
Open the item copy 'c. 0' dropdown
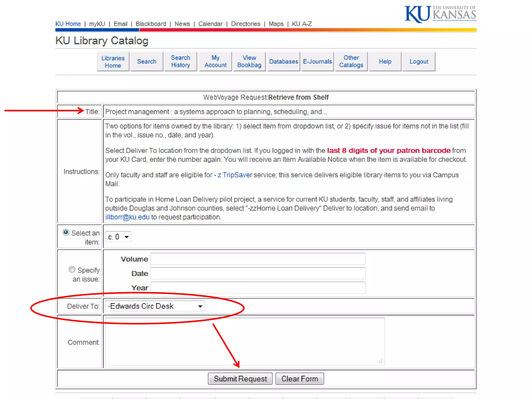(118, 237)
